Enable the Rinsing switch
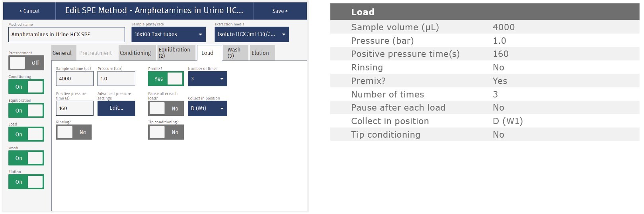This screenshot has height=214, width=644. [x=74, y=132]
